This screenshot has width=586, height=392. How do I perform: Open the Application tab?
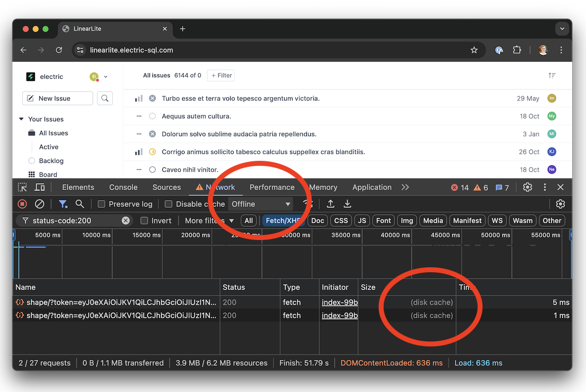[372, 187]
